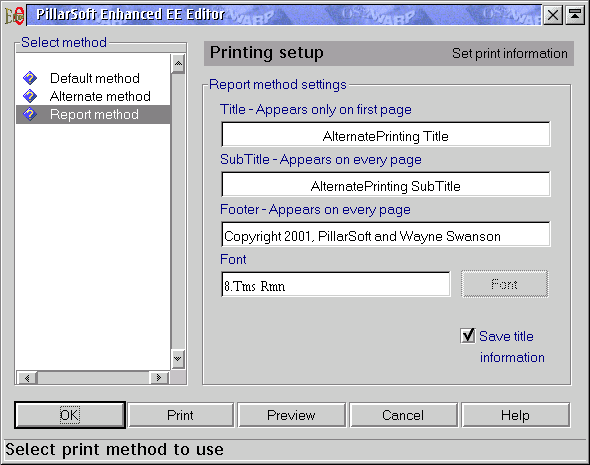
Task: Click the list's scroll up arrow
Action: pyautogui.click(x=178, y=64)
